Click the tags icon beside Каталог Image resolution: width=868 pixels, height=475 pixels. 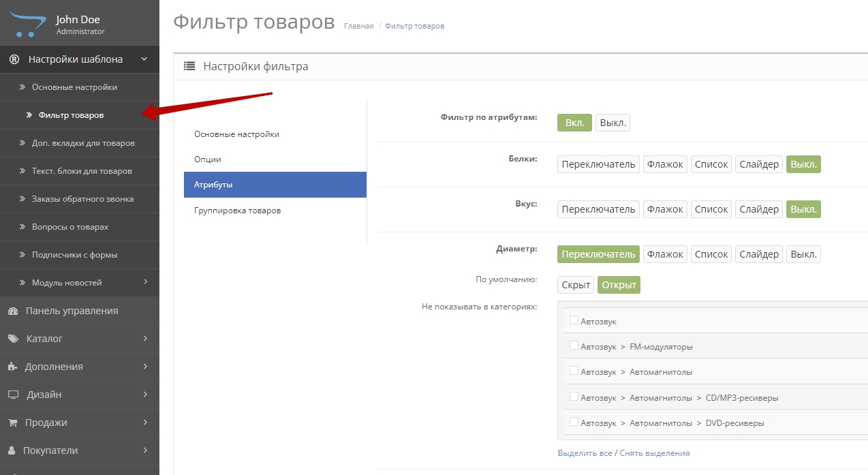click(x=13, y=339)
